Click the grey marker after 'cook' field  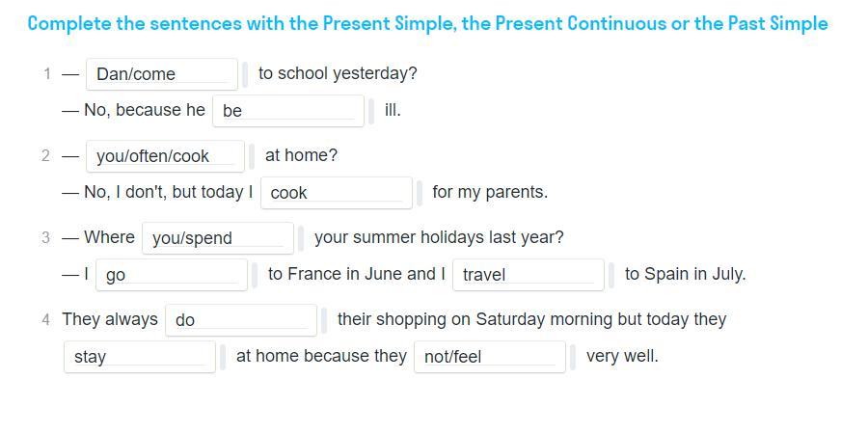(420, 193)
